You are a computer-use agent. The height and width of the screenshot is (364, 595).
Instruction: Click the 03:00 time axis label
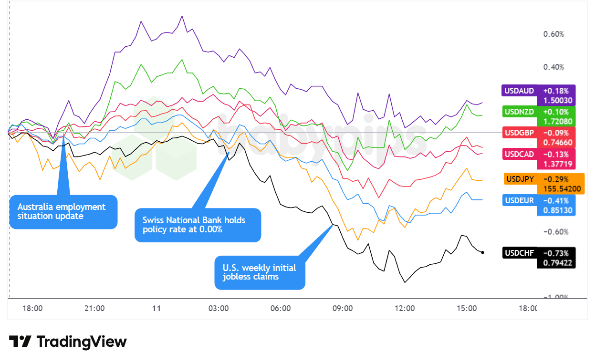click(x=219, y=308)
